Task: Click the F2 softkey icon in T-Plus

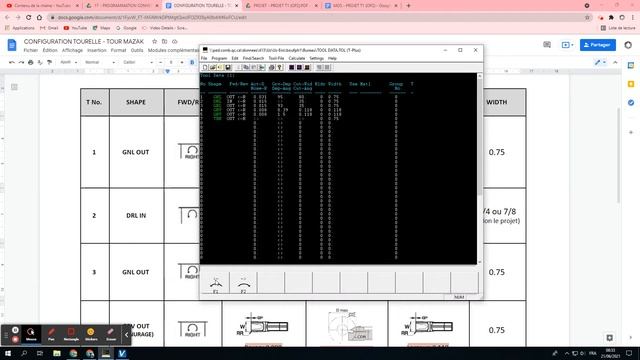Action: click(x=243, y=283)
